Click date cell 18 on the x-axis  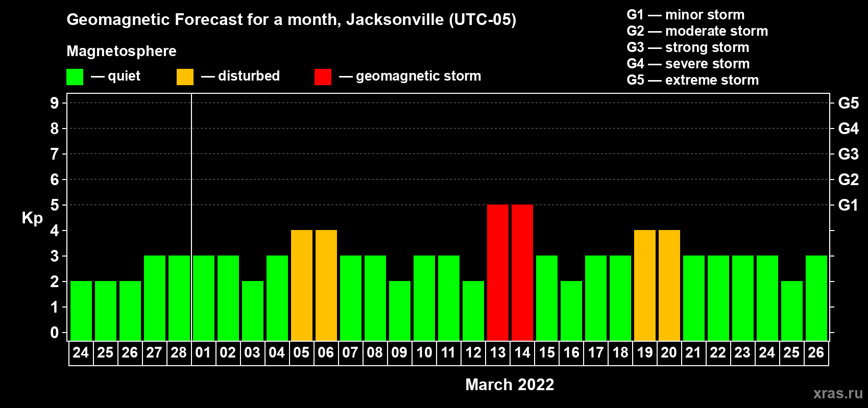[x=620, y=353]
